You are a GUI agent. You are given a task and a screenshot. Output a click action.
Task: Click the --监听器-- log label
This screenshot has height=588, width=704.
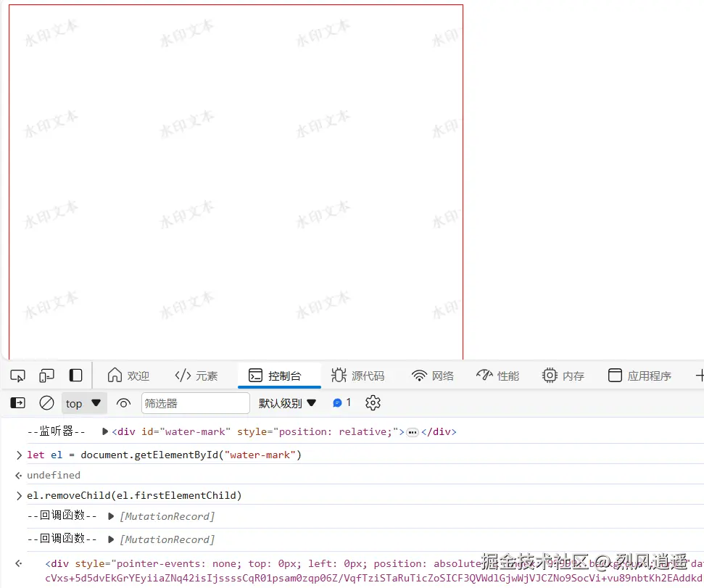tap(56, 431)
